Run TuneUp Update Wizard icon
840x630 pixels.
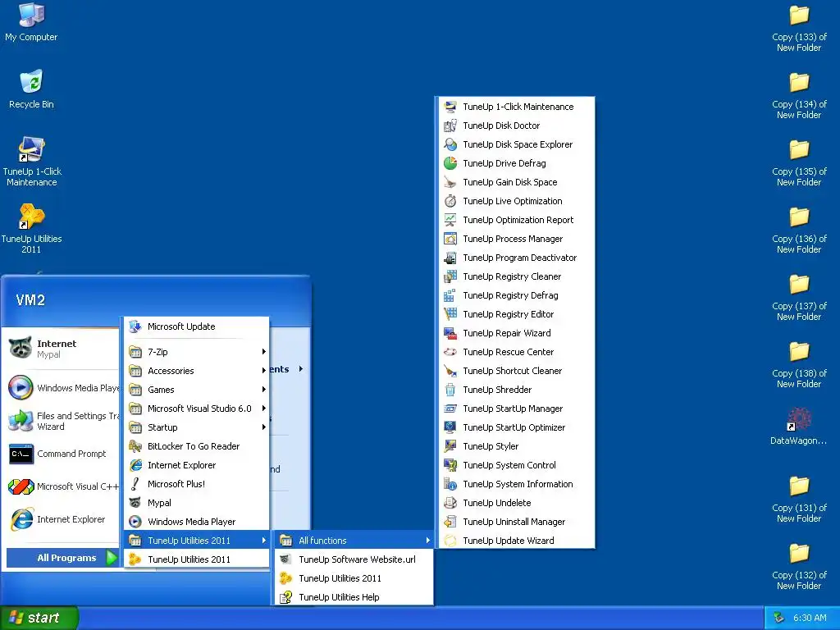[450, 541]
